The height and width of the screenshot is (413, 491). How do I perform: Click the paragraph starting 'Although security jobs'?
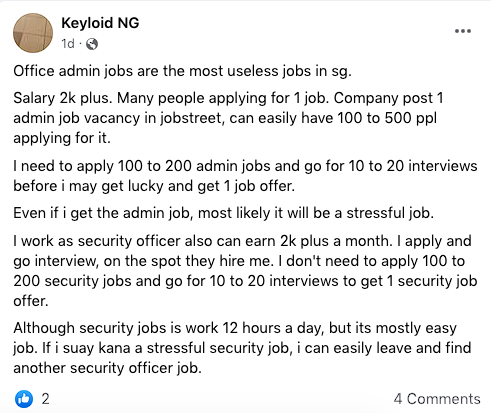[242, 348]
